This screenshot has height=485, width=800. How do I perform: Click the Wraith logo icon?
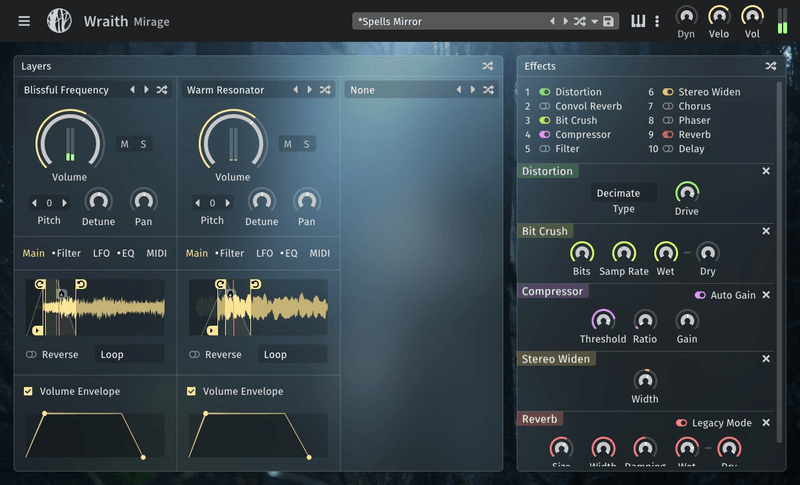click(x=59, y=21)
